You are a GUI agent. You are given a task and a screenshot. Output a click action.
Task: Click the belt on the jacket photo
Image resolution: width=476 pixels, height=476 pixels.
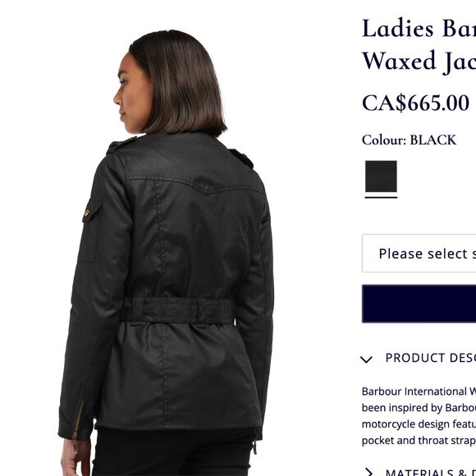pos(179,310)
